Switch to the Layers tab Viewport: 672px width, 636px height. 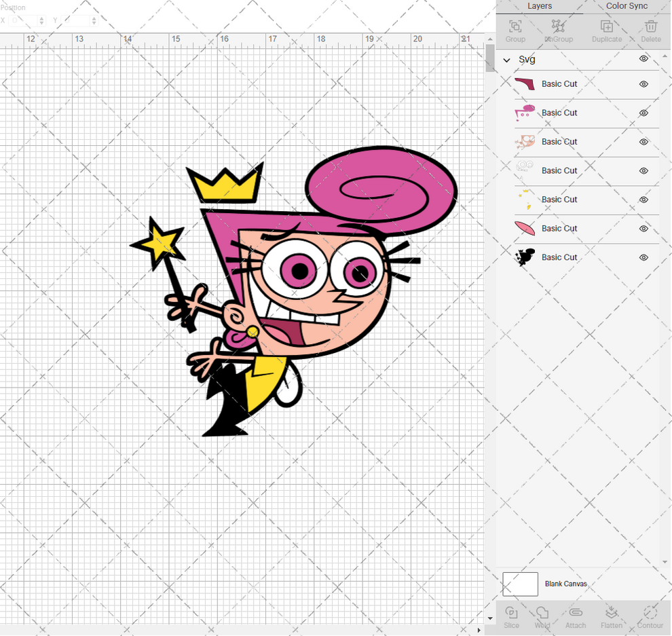[x=540, y=6]
